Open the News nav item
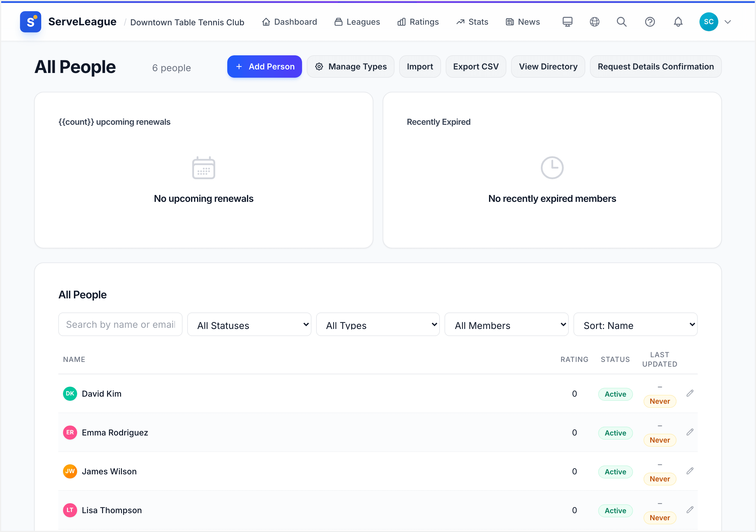 click(523, 22)
